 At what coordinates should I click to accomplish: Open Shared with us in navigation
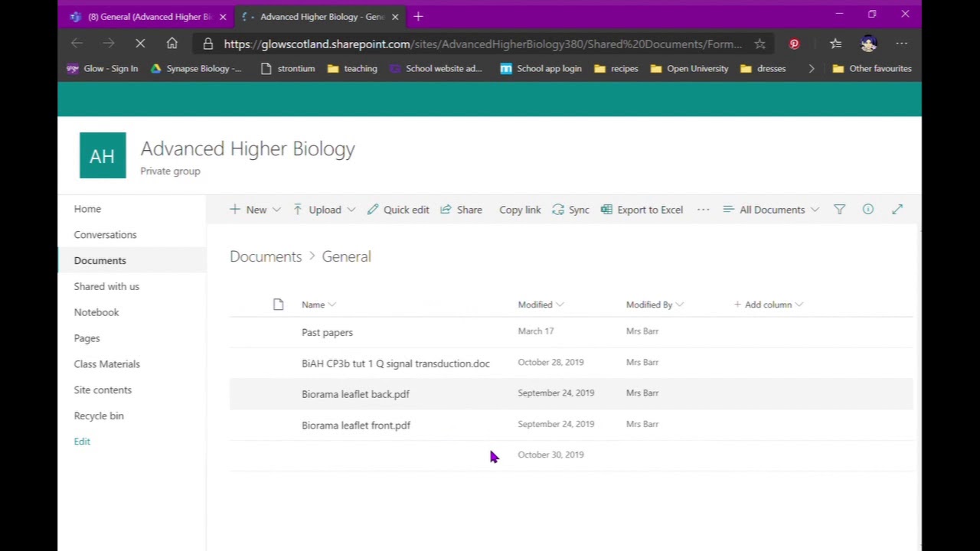pos(106,286)
